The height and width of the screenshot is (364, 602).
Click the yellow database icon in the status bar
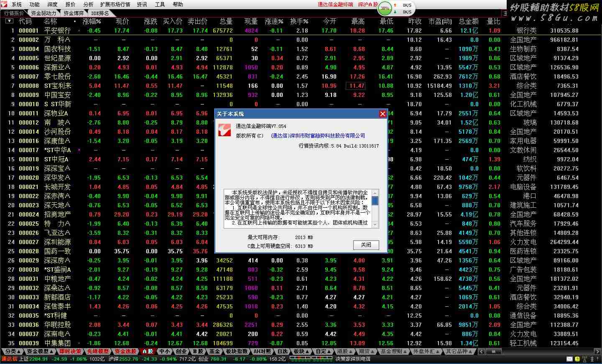[577, 359]
